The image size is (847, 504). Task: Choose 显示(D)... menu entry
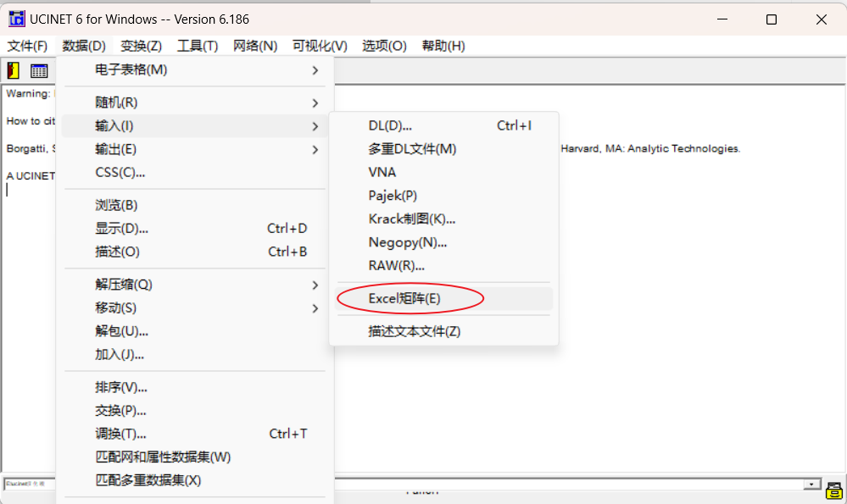click(195, 228)
